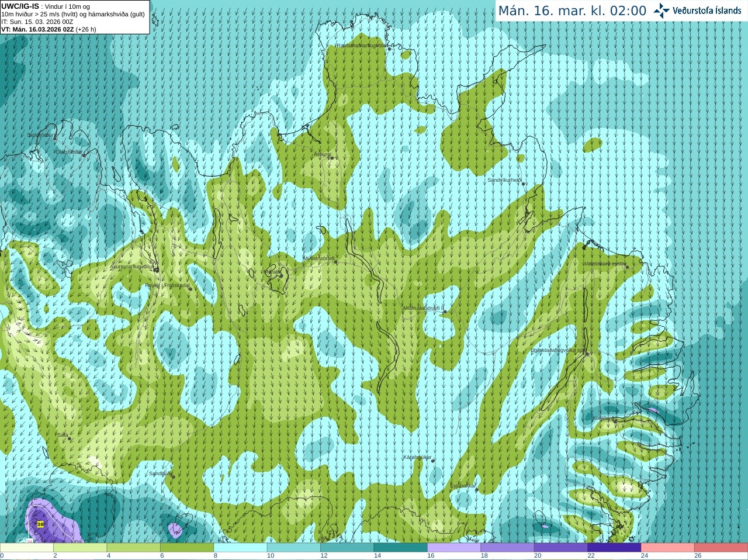Click the UWC/IG-IS model title

[20, 6]
